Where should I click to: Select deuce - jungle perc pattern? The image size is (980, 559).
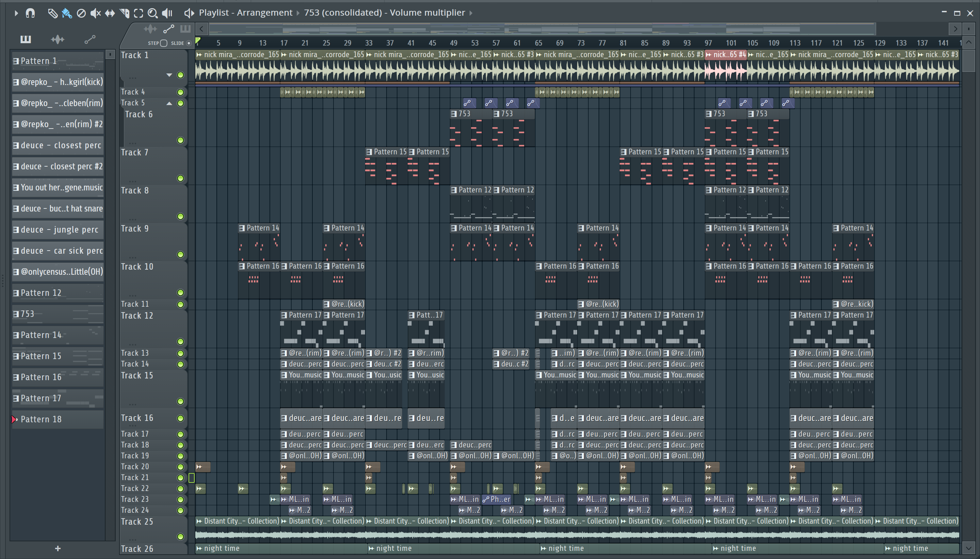tap(58, 230)
